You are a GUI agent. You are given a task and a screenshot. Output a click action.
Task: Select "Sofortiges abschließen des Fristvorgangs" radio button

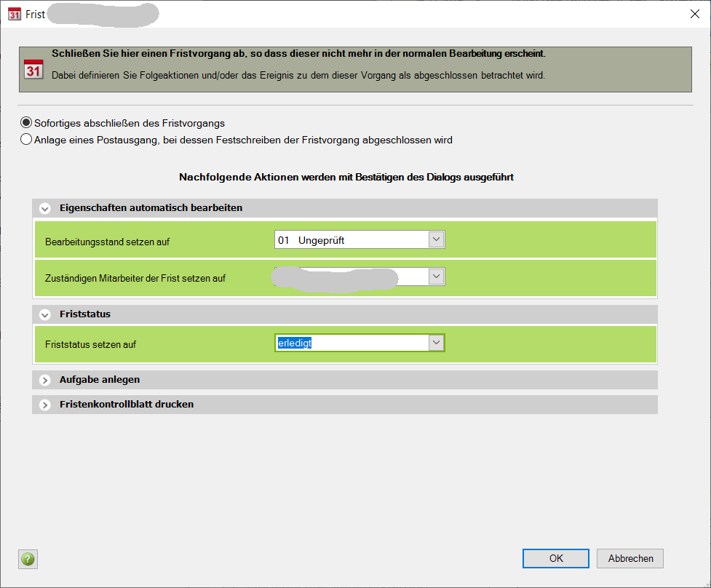tap(27, 123)
